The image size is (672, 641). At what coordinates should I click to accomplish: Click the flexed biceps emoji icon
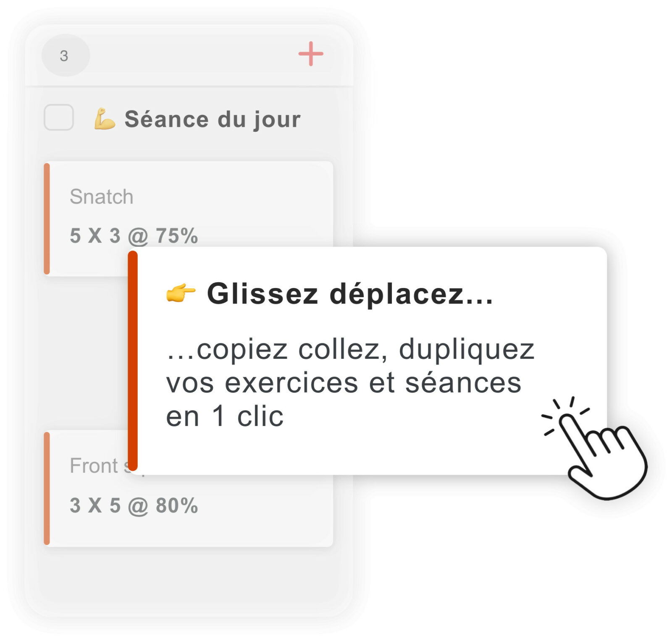(104, 119)
